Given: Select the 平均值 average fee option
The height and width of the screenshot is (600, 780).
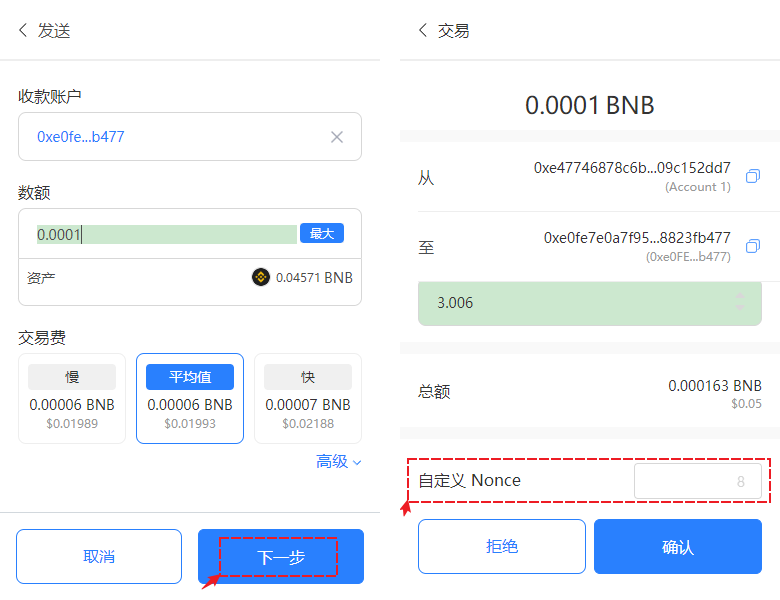Looking at the screenshot, I should coord(190,398).
